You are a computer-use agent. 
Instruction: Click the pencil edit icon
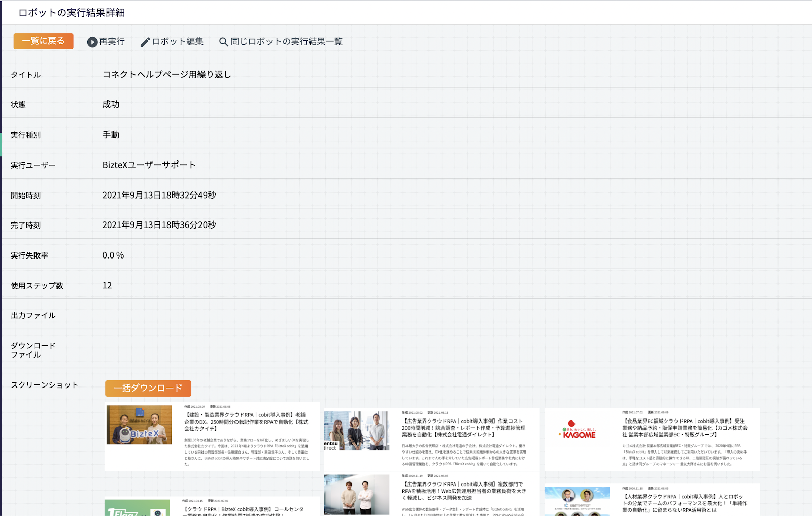pos(145,42)
